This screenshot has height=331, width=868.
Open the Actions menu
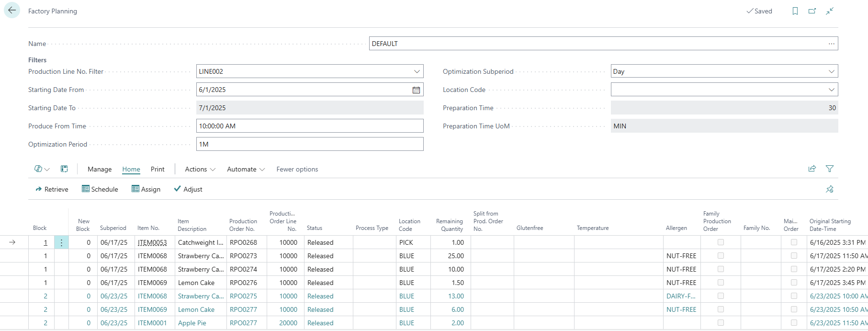pyautogui.click(x=200, y=169)
